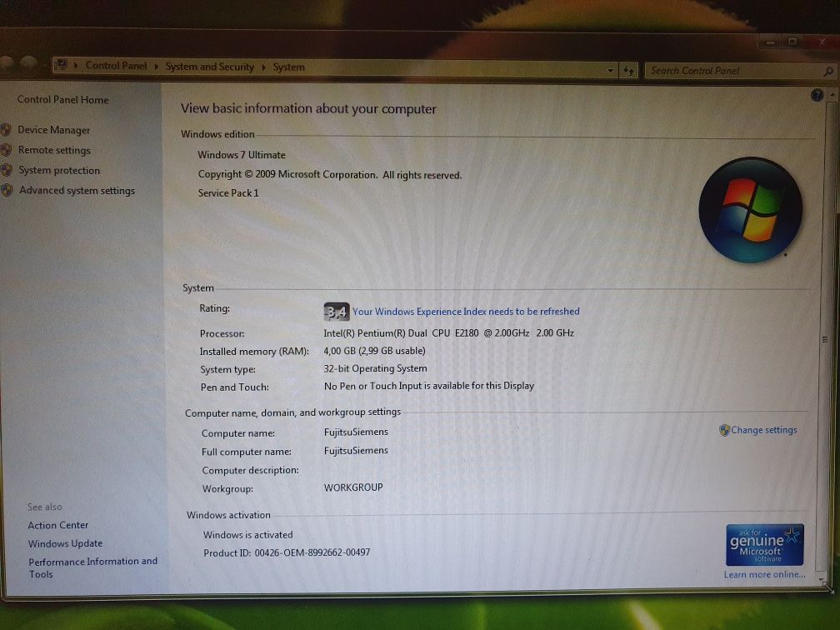Expand the arrow after Control Panel breadcrumb

[157, 67]
